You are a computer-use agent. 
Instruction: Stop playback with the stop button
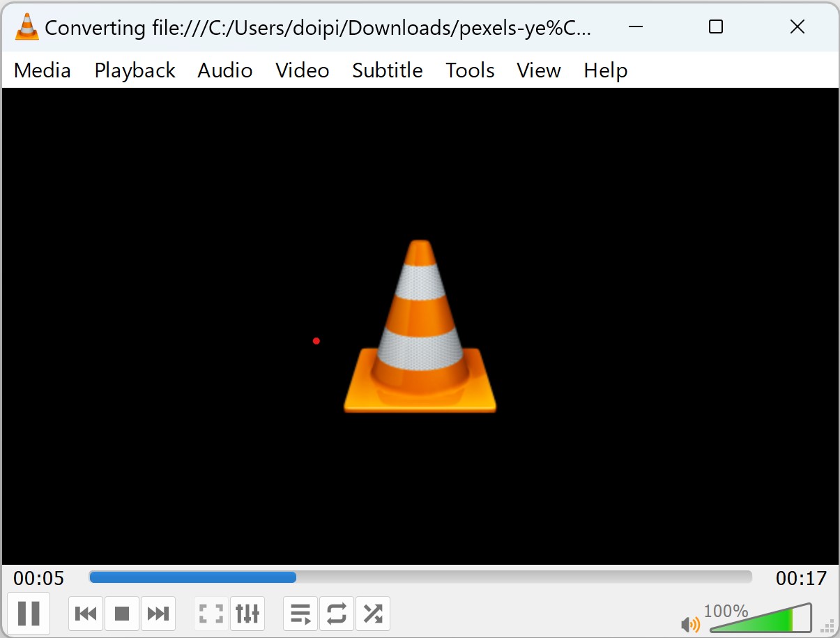(x=122, y=614)
